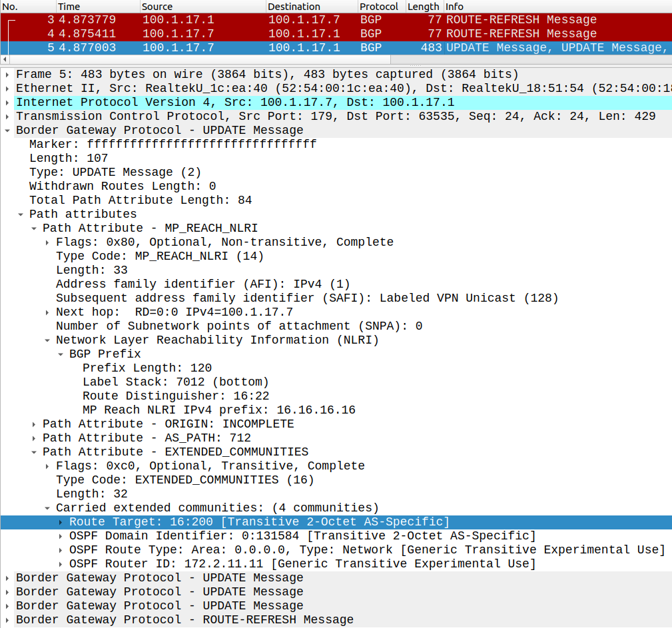Sort packets by Time column header
Screen dimensions: 672x628
tap(98, 7)
